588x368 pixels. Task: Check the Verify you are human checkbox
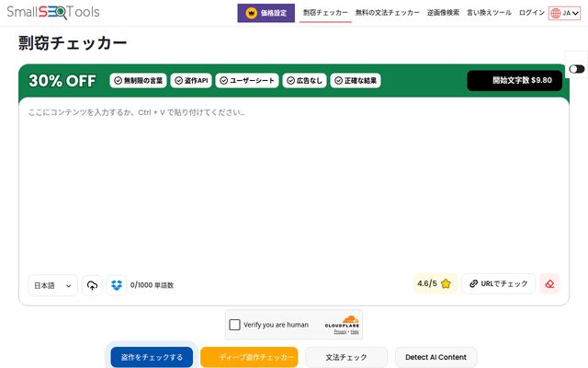235,325
